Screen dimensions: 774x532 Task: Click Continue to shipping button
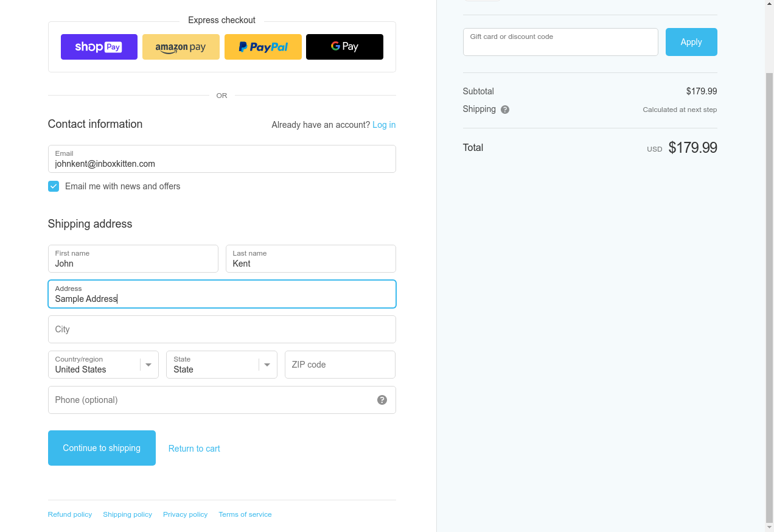(102, 448)
